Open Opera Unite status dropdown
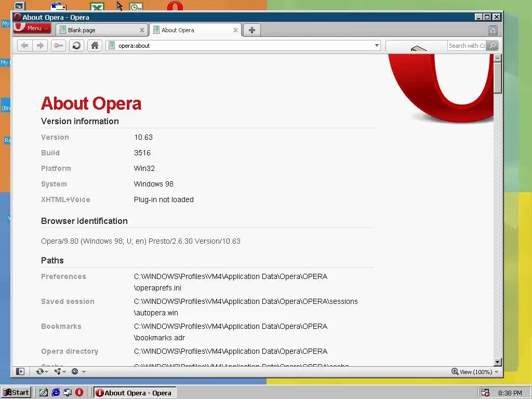This screenshot has height=399, width=532. point(60,371)
